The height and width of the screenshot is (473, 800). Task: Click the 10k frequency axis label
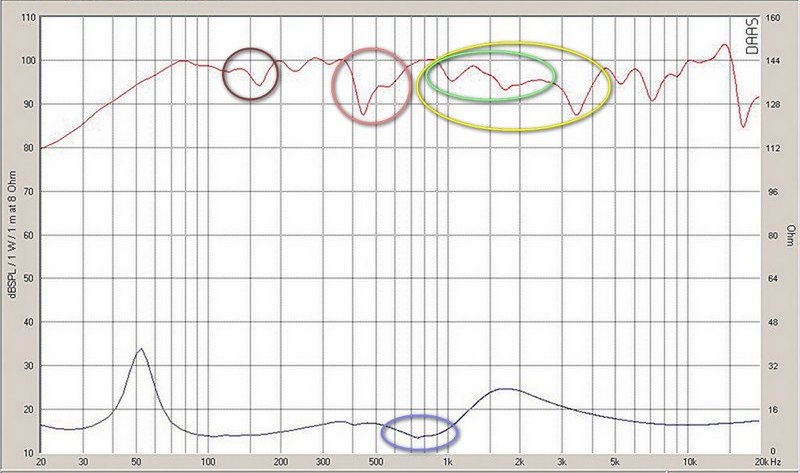(688, 463)
